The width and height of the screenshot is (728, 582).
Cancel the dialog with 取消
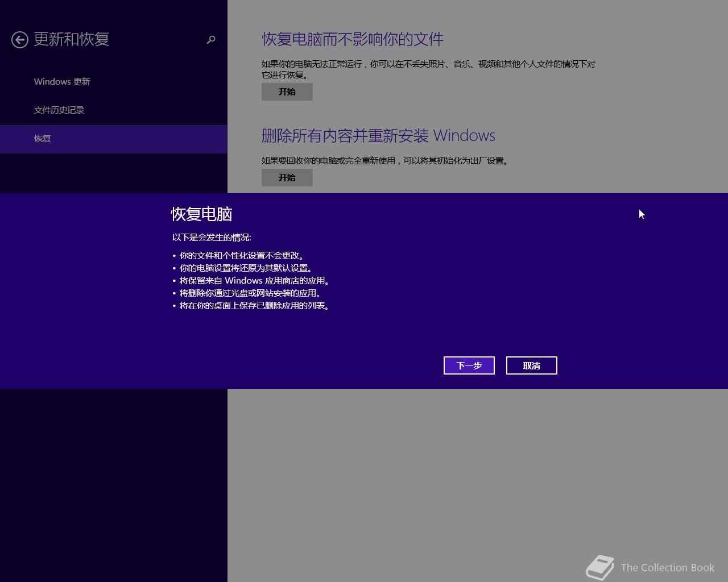[532, 365]
